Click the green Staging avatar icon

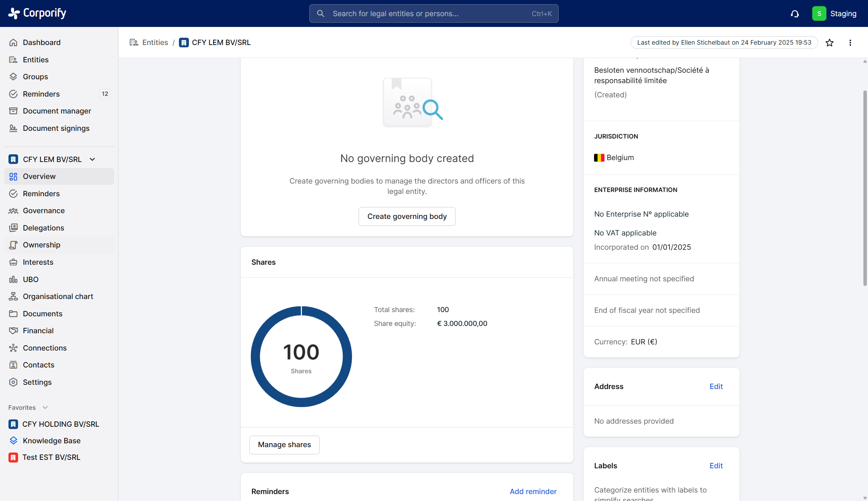tap(819, 13)
